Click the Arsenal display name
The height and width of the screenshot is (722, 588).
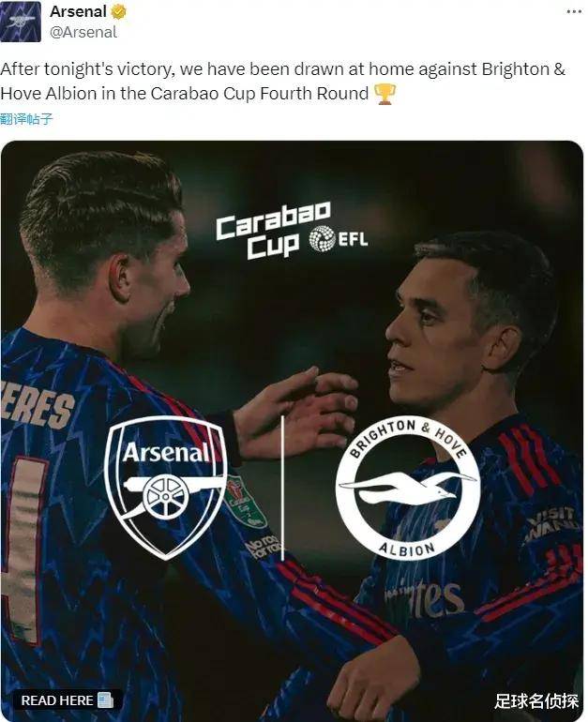coord(78,11)
